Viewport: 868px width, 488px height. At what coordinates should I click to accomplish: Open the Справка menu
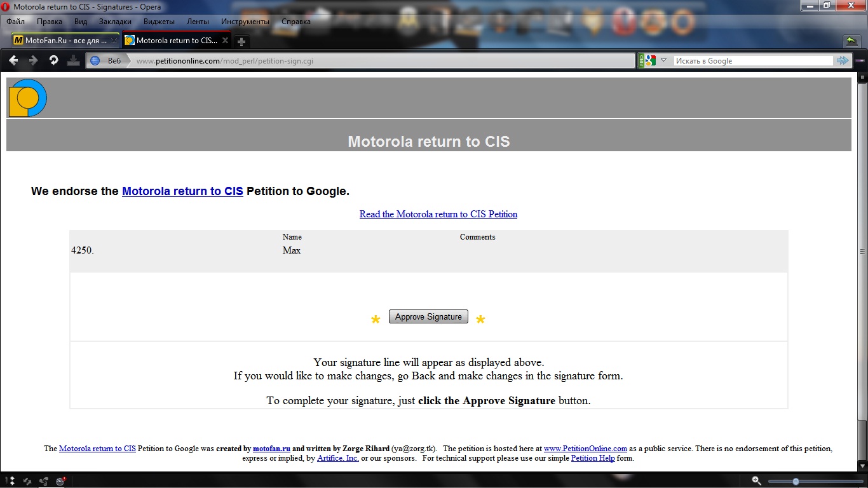(295, 22)
